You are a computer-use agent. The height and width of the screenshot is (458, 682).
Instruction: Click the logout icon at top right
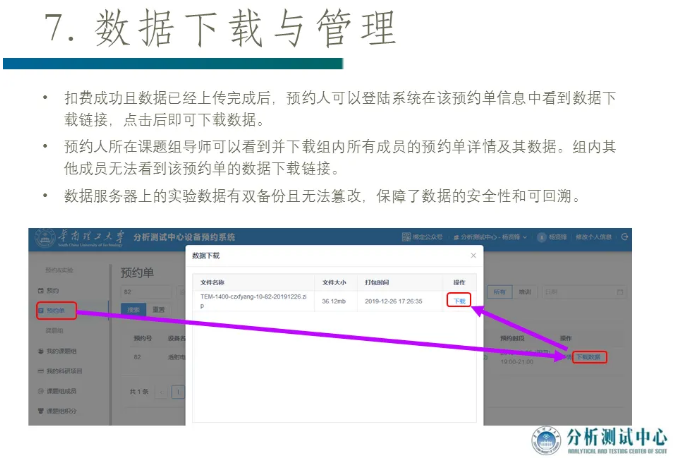click(x=624, y=237)
